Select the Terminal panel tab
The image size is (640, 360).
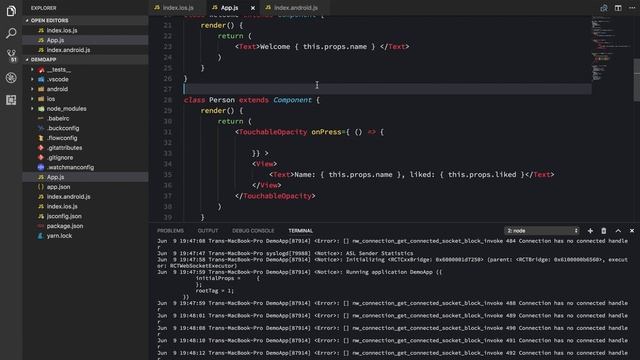(x=300, y=231)
